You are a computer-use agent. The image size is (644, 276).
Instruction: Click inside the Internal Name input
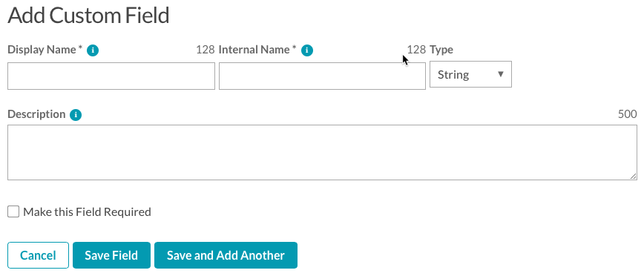(x=323, y=76)
